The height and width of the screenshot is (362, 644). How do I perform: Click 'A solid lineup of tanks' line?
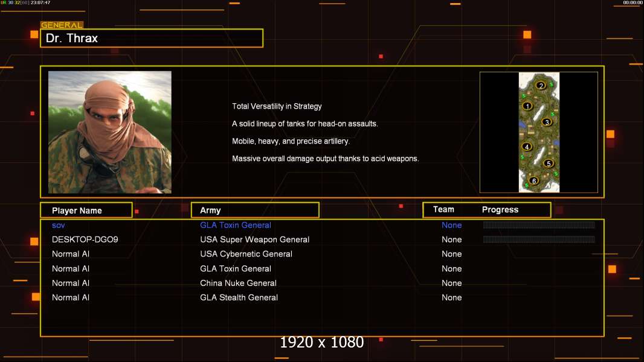(x=304, y=124)
